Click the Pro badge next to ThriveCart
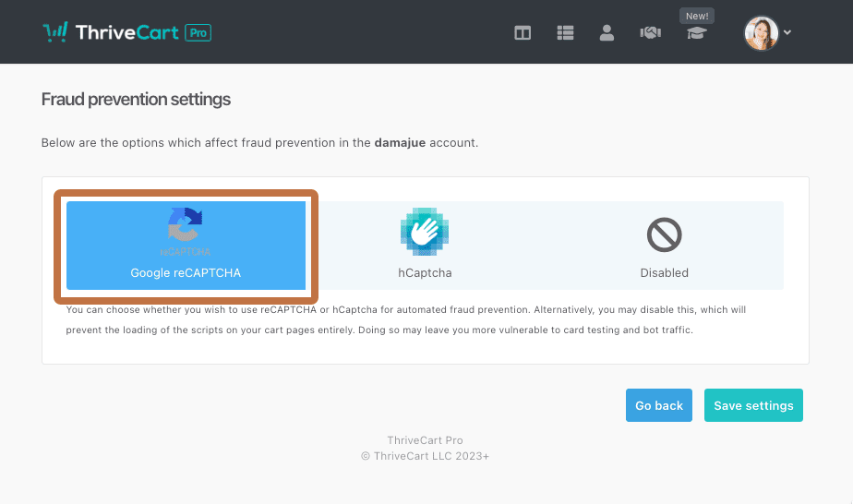This screenshot has width=853, height=504. (x=198, y=33)
